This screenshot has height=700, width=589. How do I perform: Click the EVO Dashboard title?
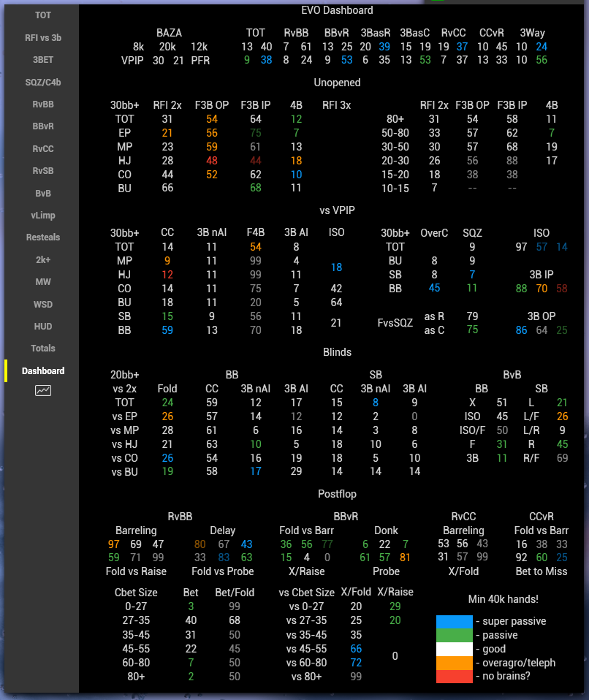coord(337,10)
